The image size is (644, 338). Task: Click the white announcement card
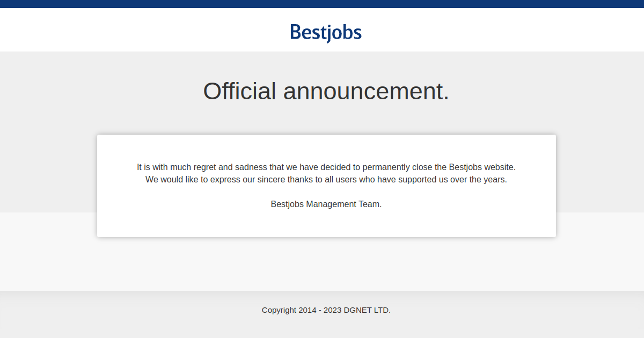point(326,186)
